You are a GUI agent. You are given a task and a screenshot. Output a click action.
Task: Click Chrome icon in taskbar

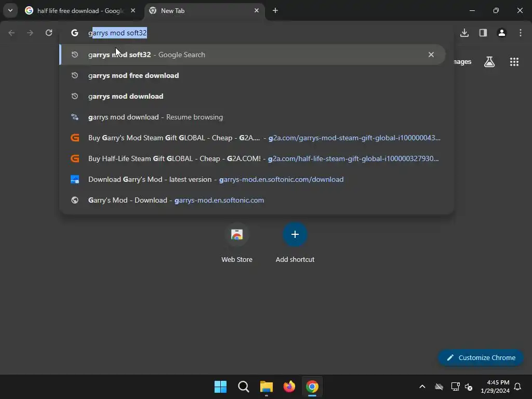click(312, 387)
